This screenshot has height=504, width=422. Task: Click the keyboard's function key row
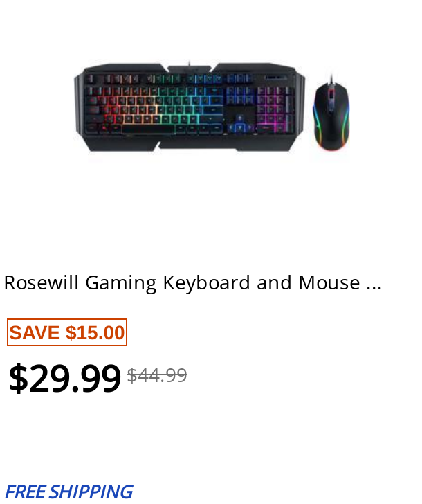pyautogui.click(x=170, y=78)
